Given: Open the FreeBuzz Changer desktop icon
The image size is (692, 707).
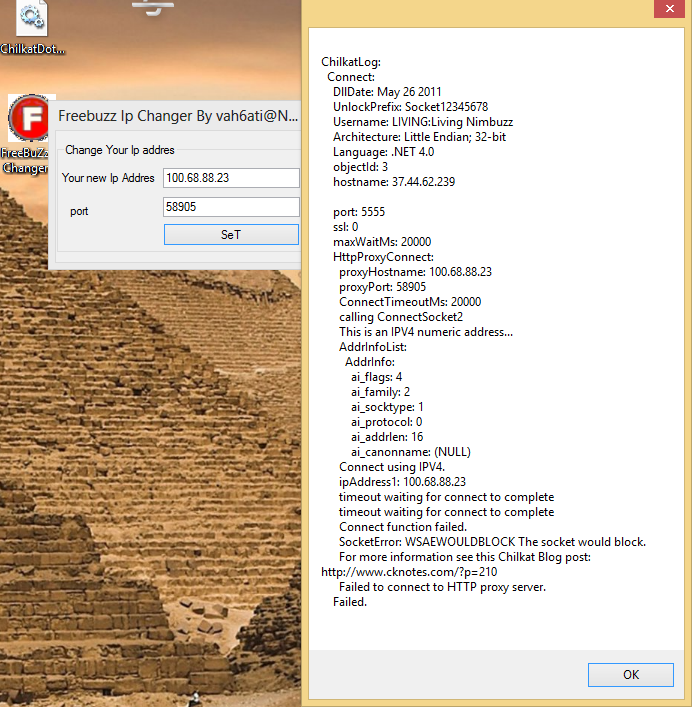Looking at the screenshot, I should pos(27,134).
